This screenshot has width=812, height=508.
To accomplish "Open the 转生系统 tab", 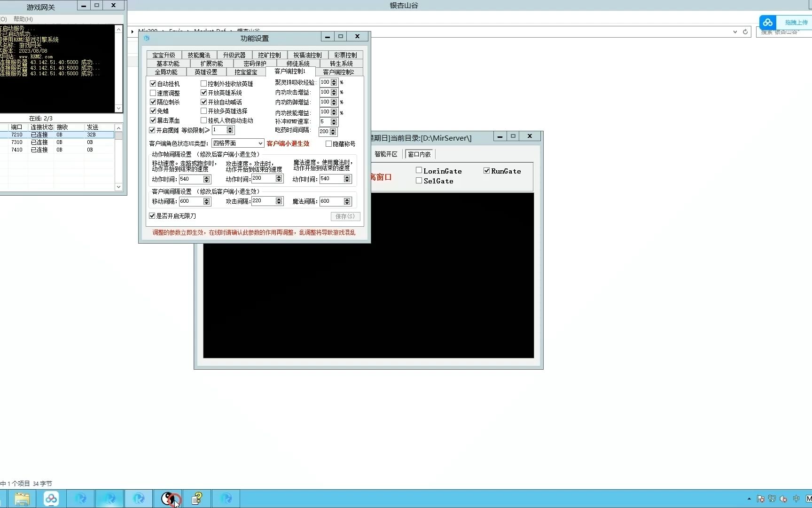I will [x=342, y=63].
